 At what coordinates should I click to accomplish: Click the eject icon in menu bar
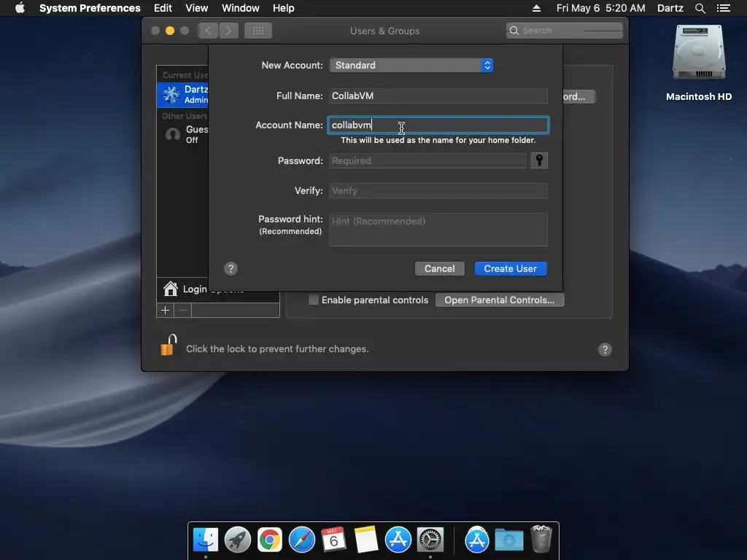tap(536, 8)
